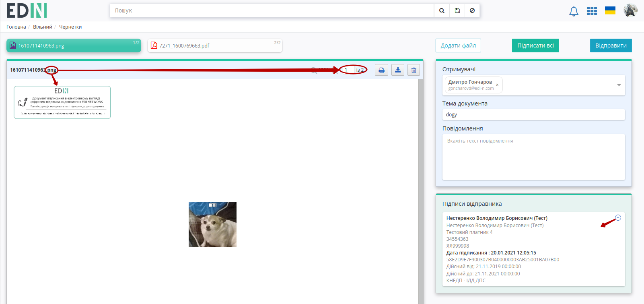The height and width of the screenshot is (304, 644).
Task: Click the page number field
Action: (x=348, y=70)
